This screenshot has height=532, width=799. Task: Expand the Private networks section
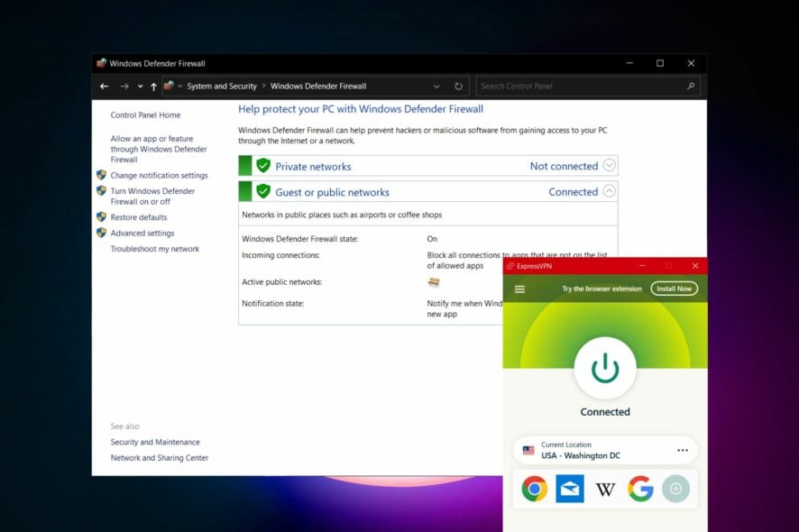609,166
